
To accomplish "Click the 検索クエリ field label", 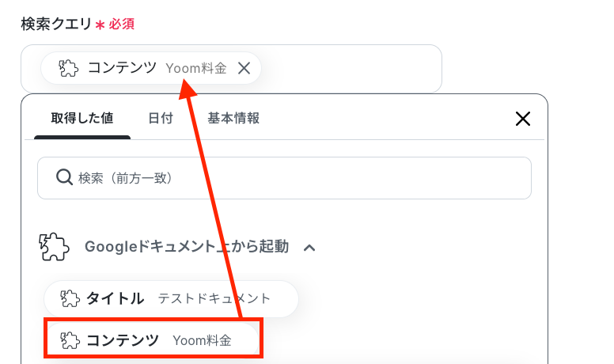I will [x=56, y=25].
